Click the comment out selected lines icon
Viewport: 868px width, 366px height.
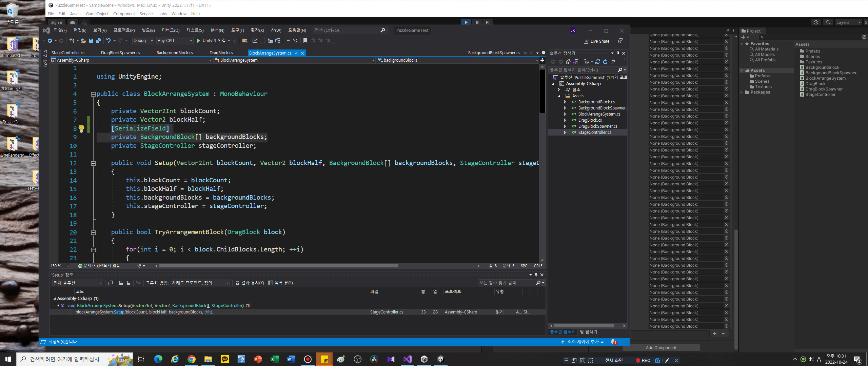pyautogui.click(x=288, y=41)
